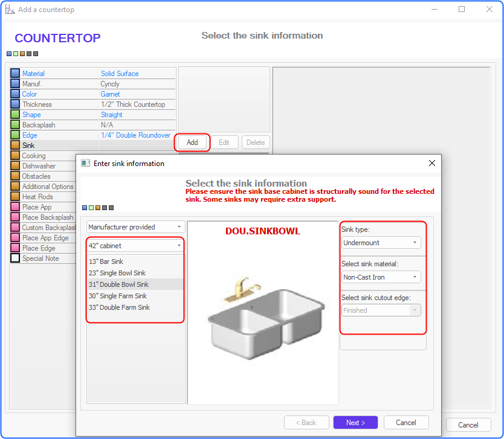
Task: Click first blue step indicator under COUNTERTOP
Action: click(x=9, y=54)
